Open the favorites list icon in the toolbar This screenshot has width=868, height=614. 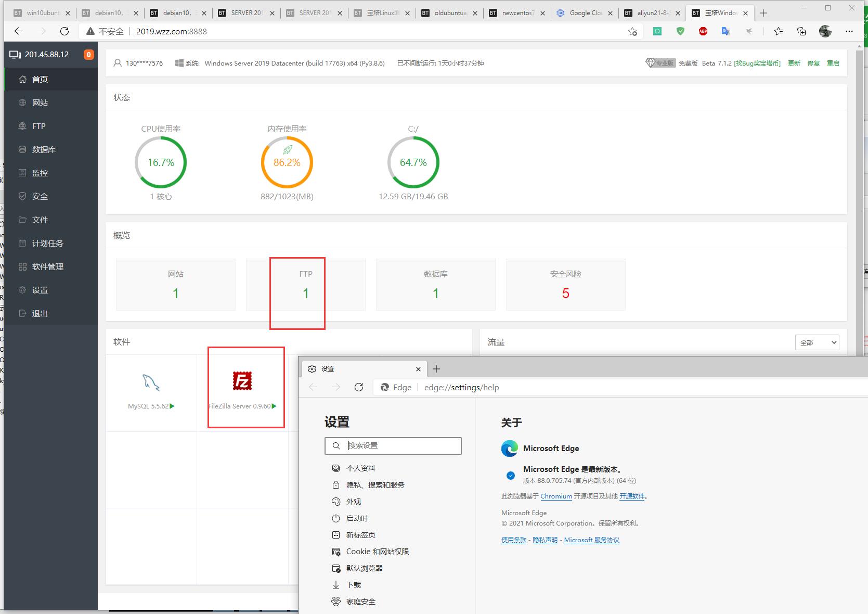779,31
